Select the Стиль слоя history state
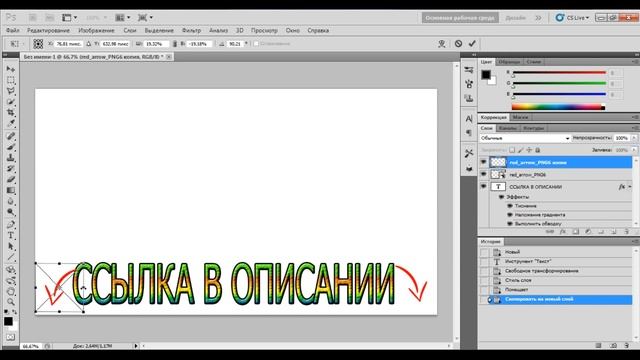 point(518,280)
